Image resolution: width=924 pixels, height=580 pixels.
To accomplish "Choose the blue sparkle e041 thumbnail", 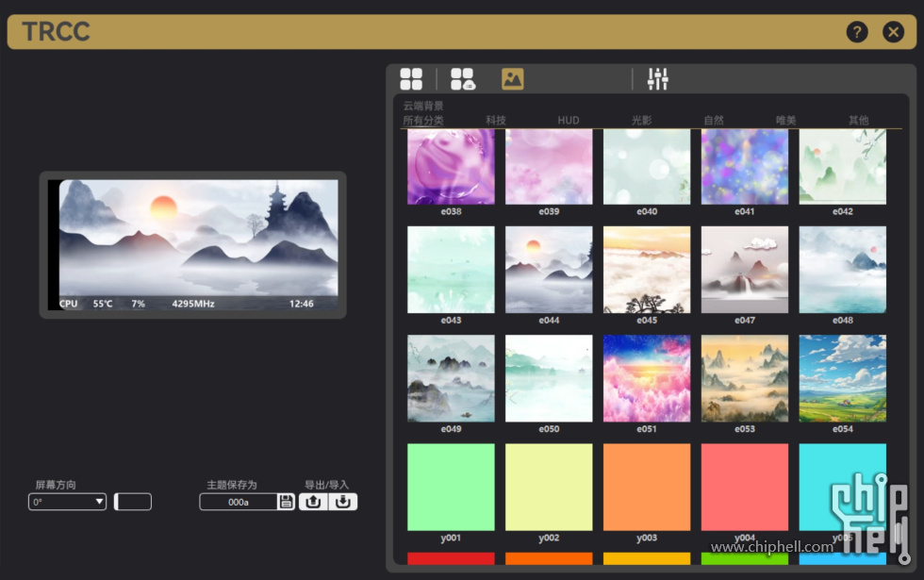I will pos(744,167).
